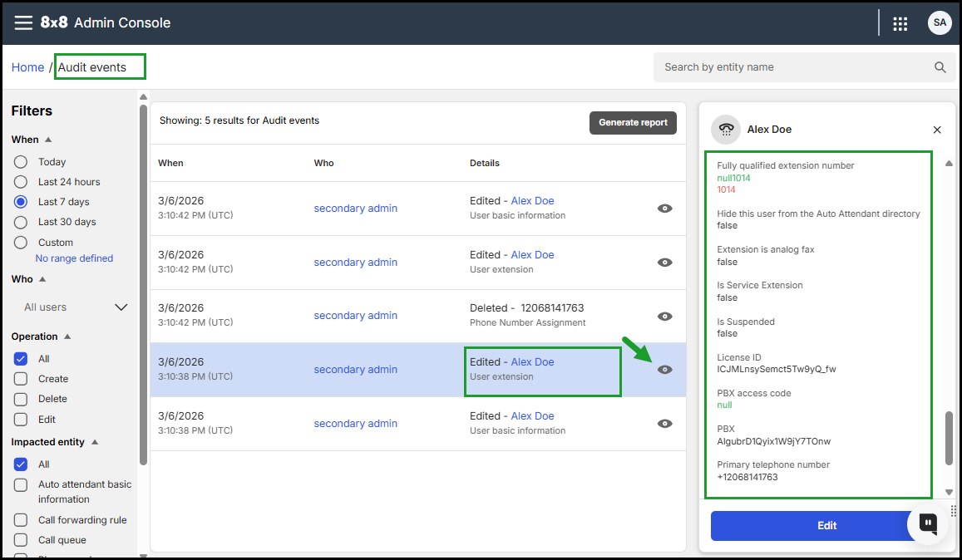Check the Create operation checkbox
Viewport: 962px width, 560px height.
pyautogui.click(x=21, y=379)
